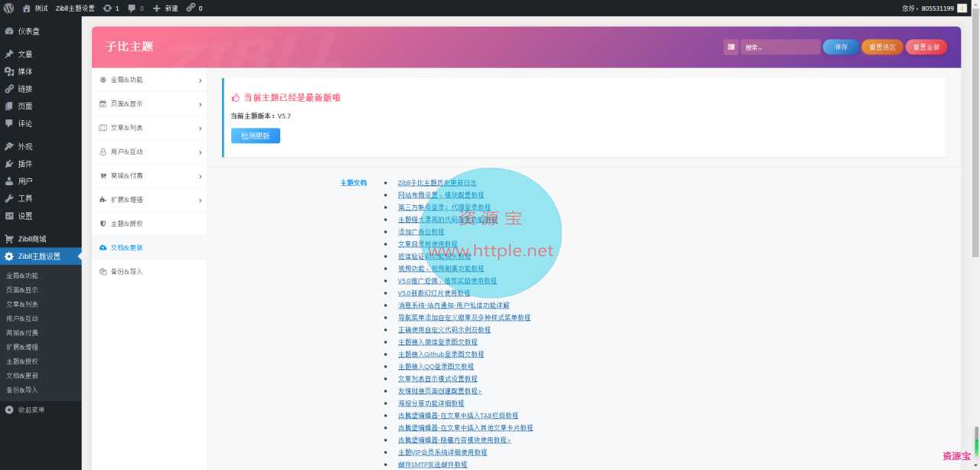Click the 检测更新 check update button
Screen dimensions: 980x470
(x=256, y=135)
